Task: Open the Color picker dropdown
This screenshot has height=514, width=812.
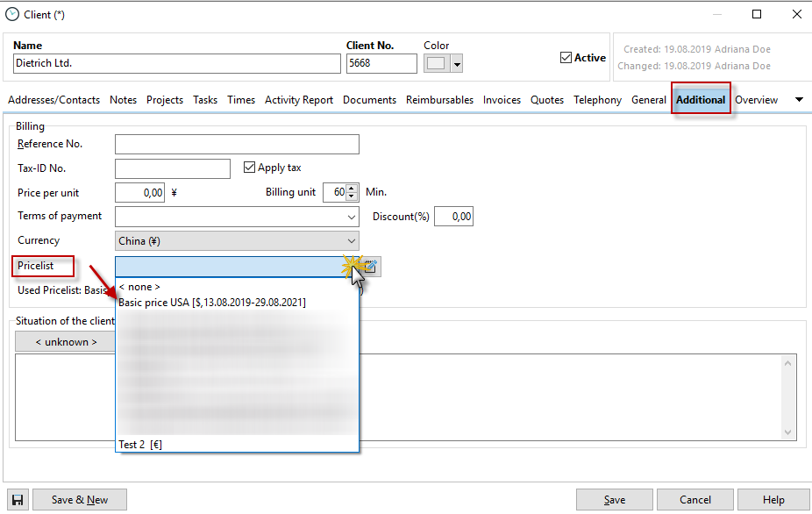Action: click(457, 64)
